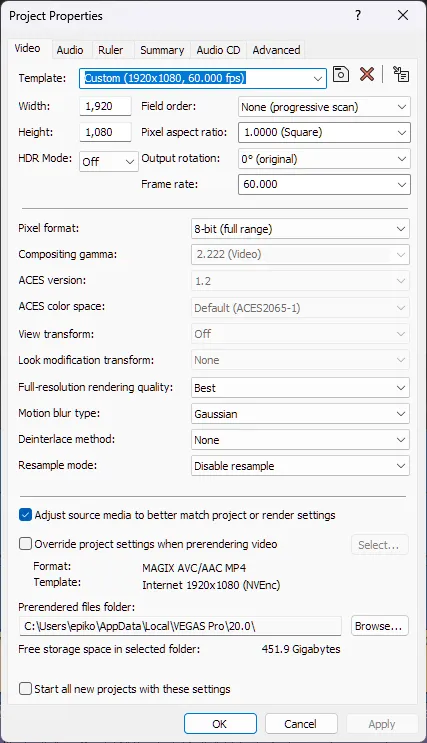Enable Override project settings when prerendering video
427x743 pixels.
(26, 544)
